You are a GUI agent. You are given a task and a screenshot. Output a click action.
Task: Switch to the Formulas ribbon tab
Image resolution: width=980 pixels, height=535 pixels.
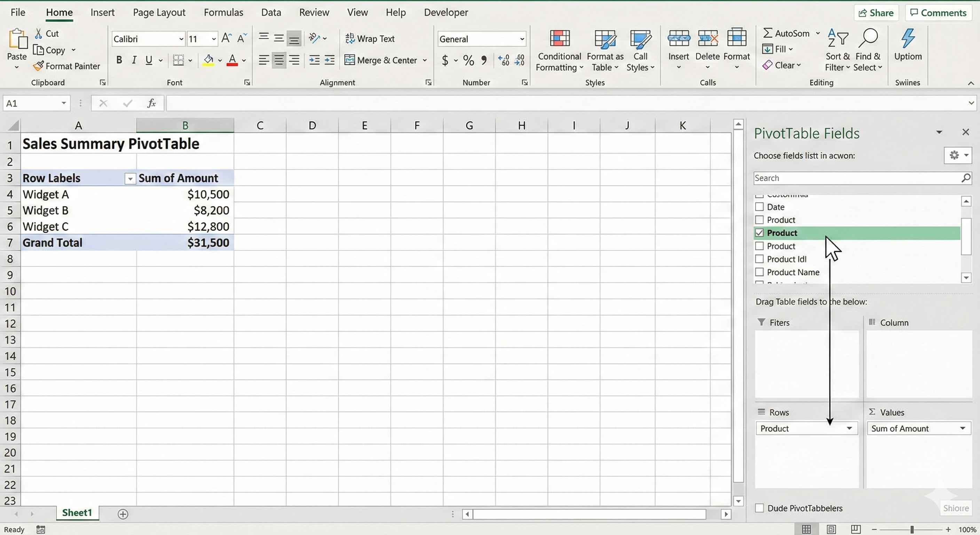point(224,12)
